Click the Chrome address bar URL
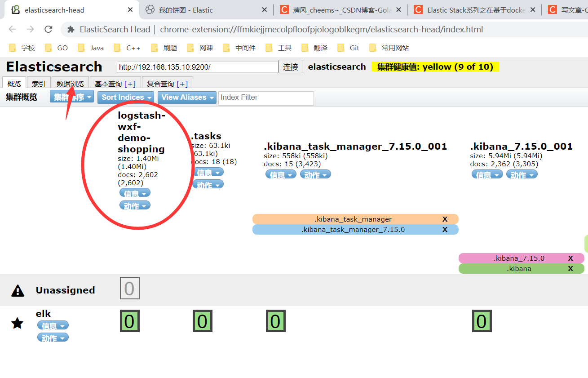This screenshot has width=588, height=378. (322, 29)
